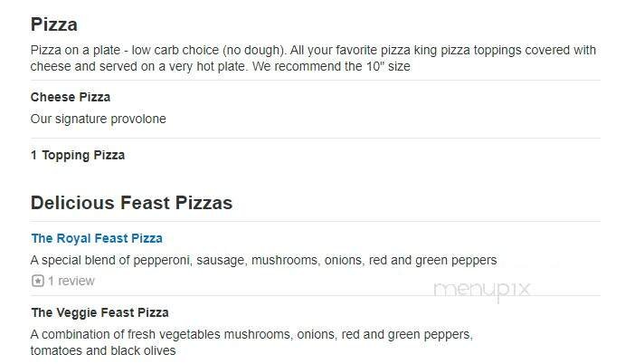This screenshot has width=644, height=364.
Task: Open the 1 review link
Action: coord(71,281)
